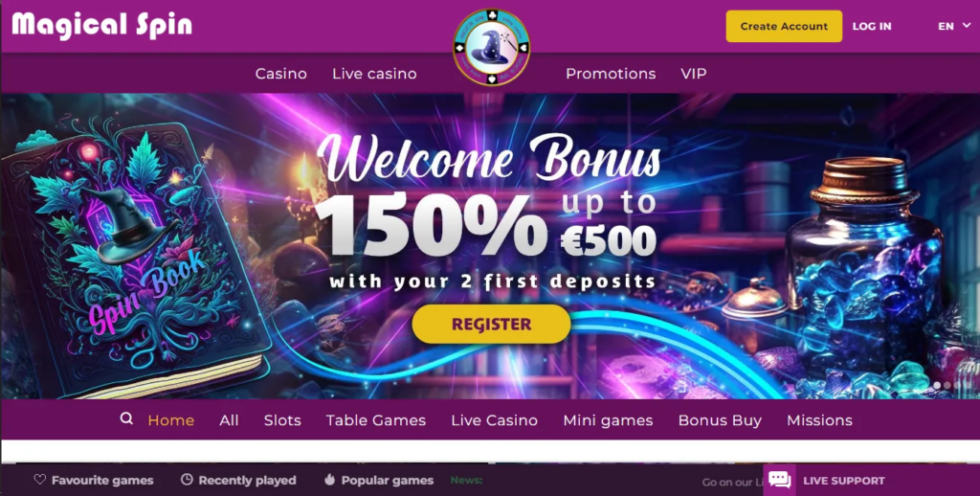Open the VIP page link
The image size is (980, 496).
pyautogui.click(x=694, y=74)
